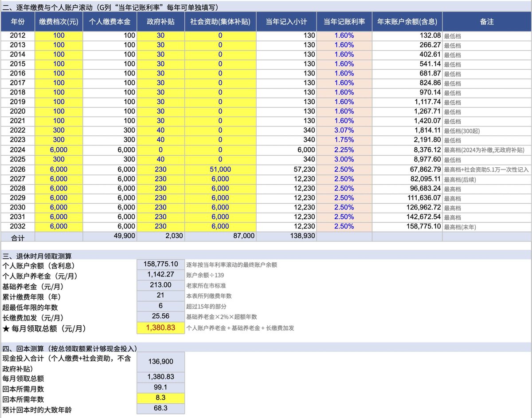532x418 pixels.
Task: Select the 1.75% interest rate cell
Action: pos(344,140)
